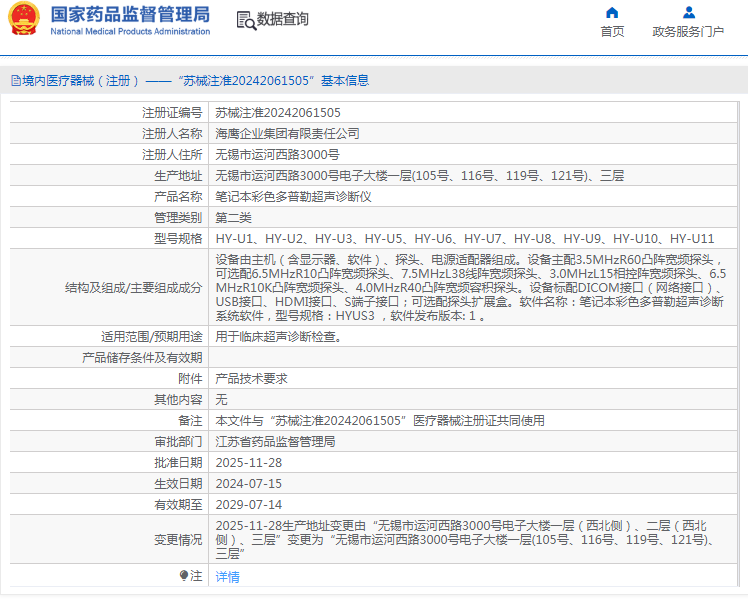Click the house icon above 首页
748x603 pixels.
point(612,13)
